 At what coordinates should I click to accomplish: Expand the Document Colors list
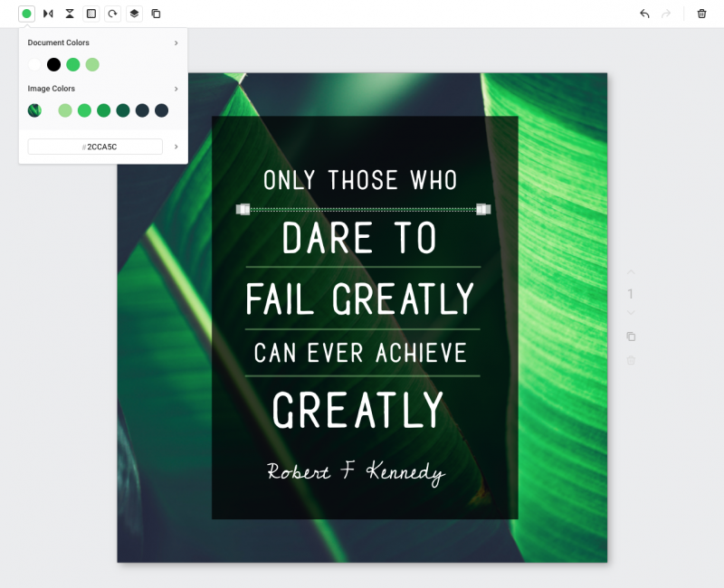coord(178,43)
